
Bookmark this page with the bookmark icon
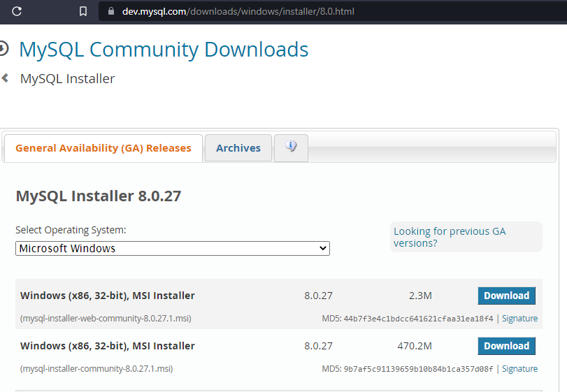(82, 11)
